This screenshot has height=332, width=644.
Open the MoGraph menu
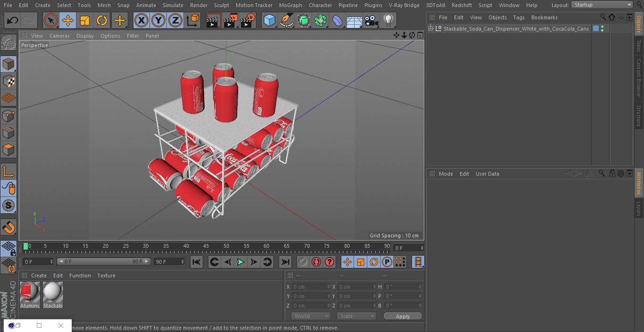[290, 5]
